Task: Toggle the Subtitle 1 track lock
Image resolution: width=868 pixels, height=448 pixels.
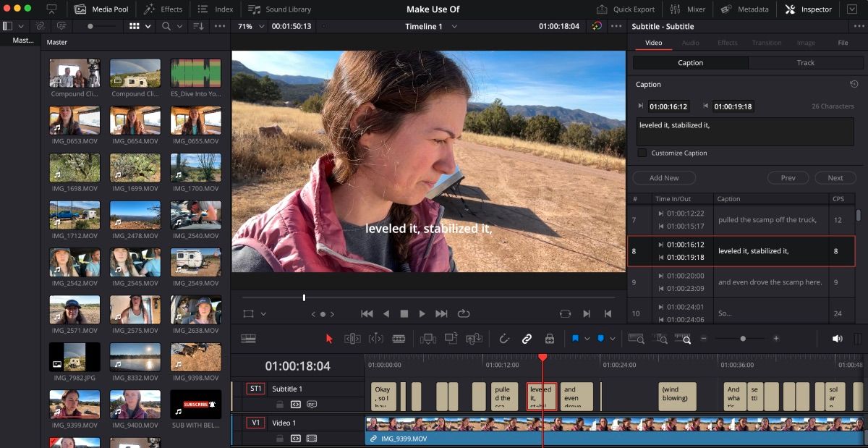Action: coord(281,404)
